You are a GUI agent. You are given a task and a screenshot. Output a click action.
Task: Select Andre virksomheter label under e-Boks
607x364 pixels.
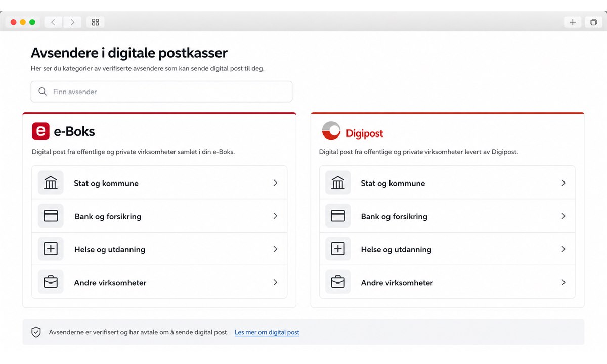(110, 283)
